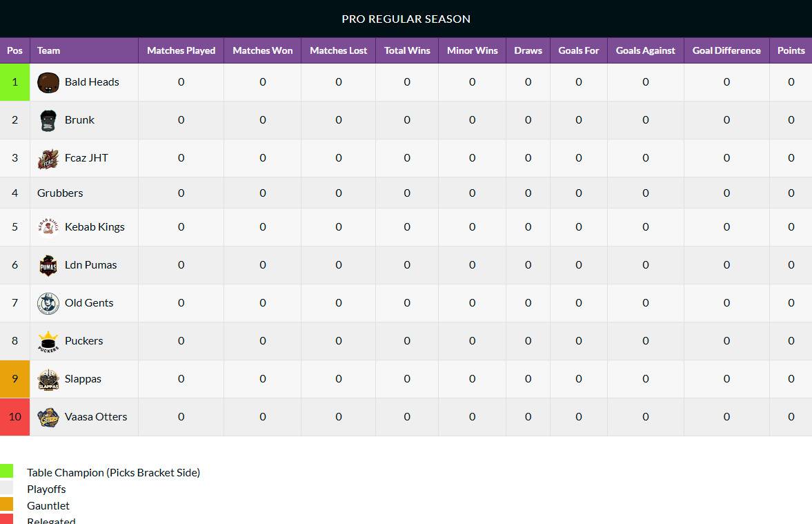Sort by Matches Played column header
This screenshot has width=812, height=524.
point(181,50)
